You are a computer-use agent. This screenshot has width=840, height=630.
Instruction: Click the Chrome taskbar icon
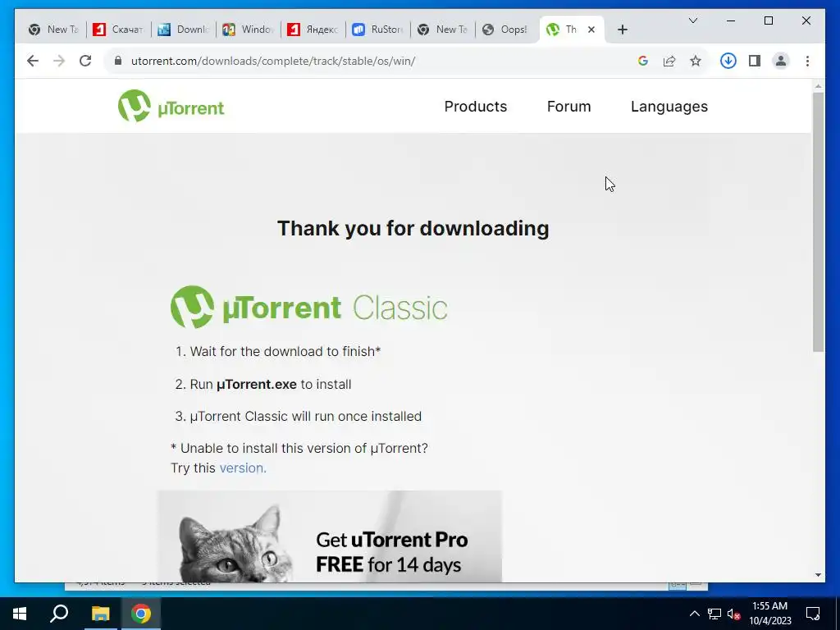(x=141, y=614)
